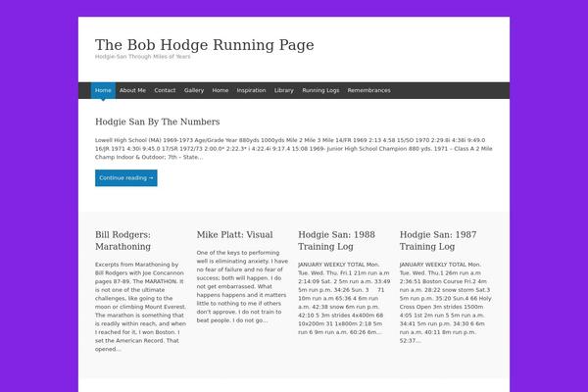Visit the Library menu item
Image resolution: width=588 pixels, height=392 pixels.
click(284, 90)
